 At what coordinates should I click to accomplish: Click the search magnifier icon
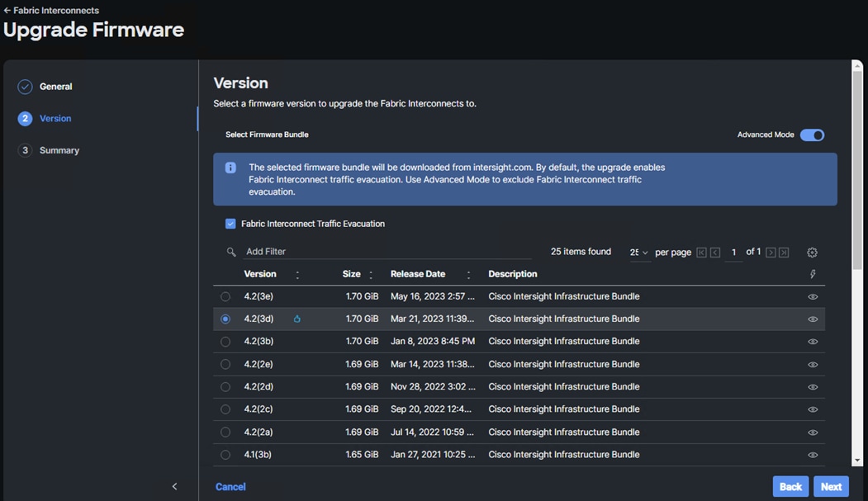(x=231, y=252)
